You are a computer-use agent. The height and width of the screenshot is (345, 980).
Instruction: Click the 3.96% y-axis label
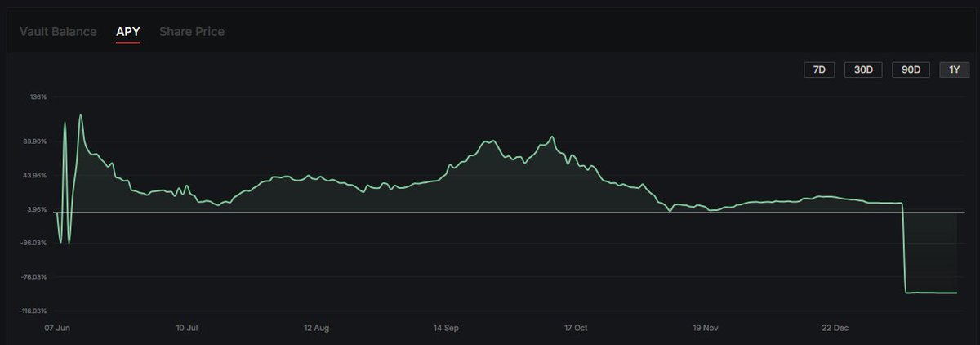coord(37,209)
